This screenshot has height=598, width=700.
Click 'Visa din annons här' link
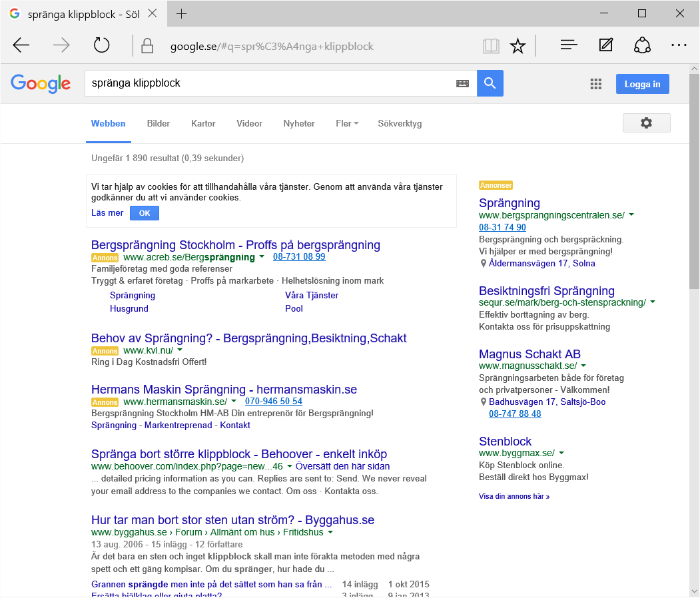(514, 496)
